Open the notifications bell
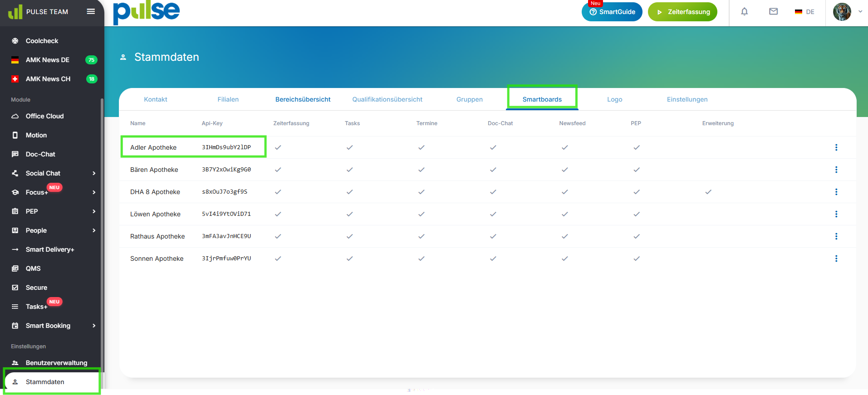 pyautogui.click(x=745, y=12)
